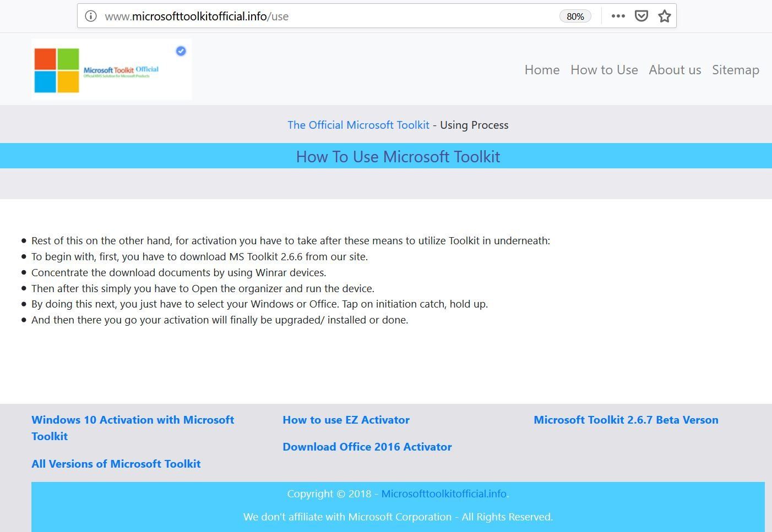Open Windows 10 Activation with Microsoft Toolkit link
The height and width of the screenshot is (532, 772).
133,427
